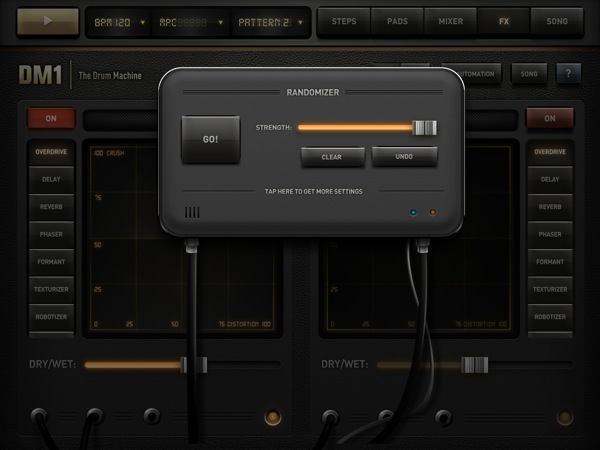Image resolution: width=600 pixels, height=450 pixels.
Task: Switch to the PADS tab
Action: point(397,21)
